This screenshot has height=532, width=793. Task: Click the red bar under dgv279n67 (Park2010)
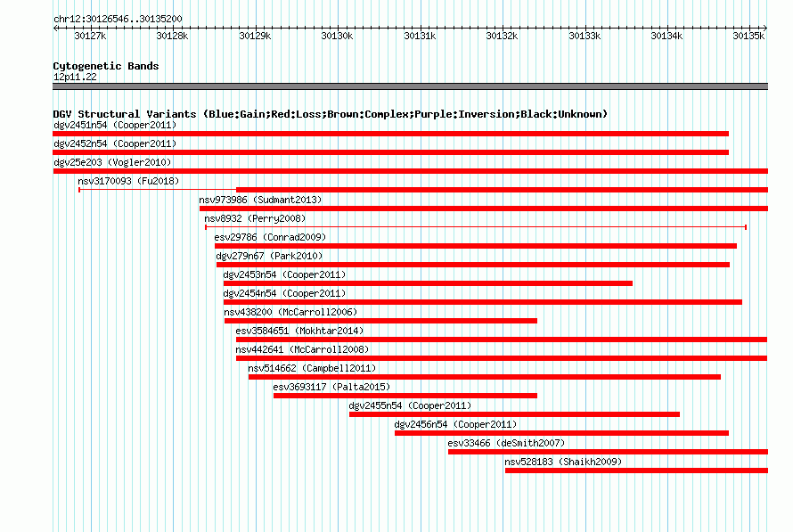tap(473, 265)
